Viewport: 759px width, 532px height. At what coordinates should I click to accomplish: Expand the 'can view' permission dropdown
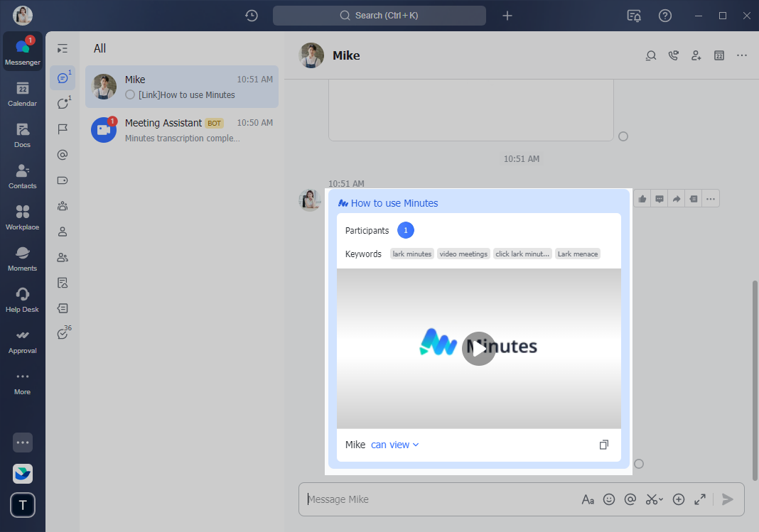pos(395,445)
